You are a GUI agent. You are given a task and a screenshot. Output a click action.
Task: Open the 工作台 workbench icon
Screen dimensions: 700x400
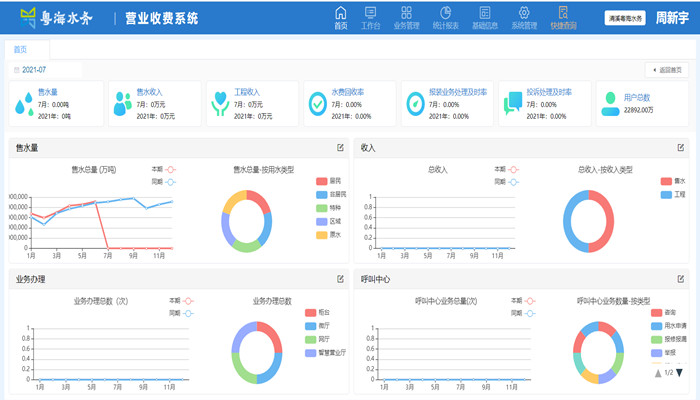coord(371,17)
